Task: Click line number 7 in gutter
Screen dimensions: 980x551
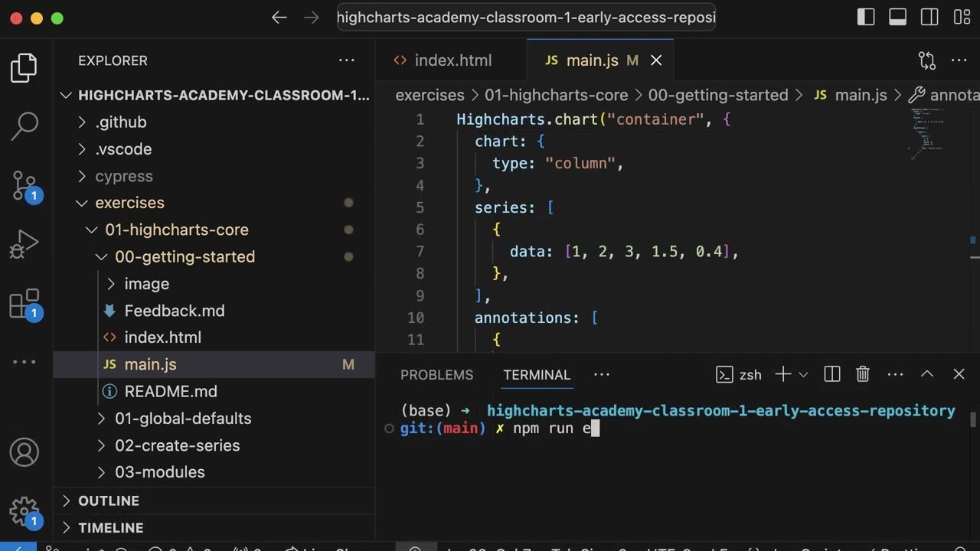Action: click(420, 252)
